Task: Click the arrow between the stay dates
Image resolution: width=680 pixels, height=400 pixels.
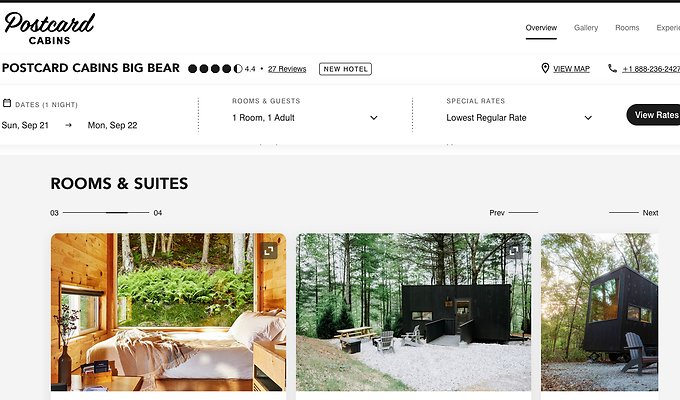Action: click(x=69, y=125)
